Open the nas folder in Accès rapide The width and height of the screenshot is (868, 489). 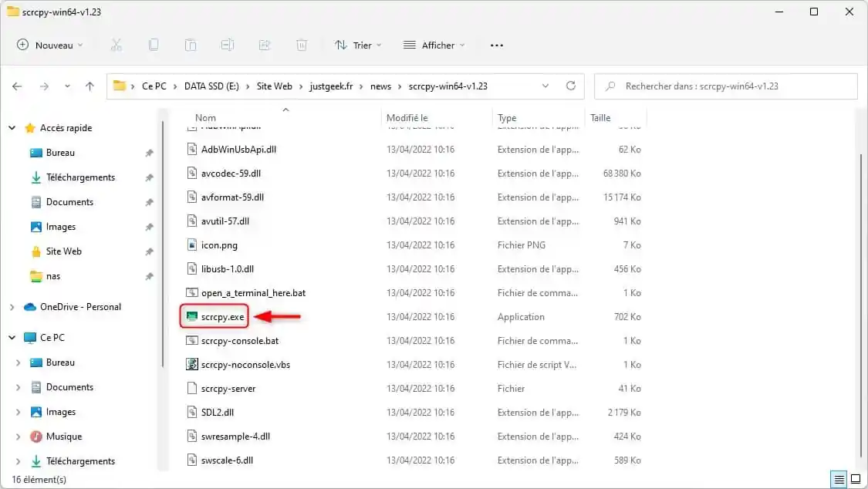point(52,276)
